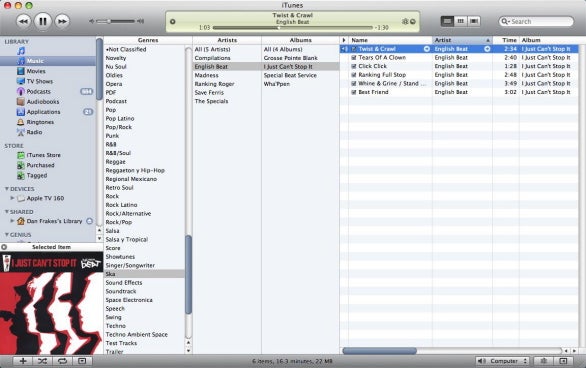Open Genius icon in now playing display
Screen dimensions: 586x368
pos(405,21)
